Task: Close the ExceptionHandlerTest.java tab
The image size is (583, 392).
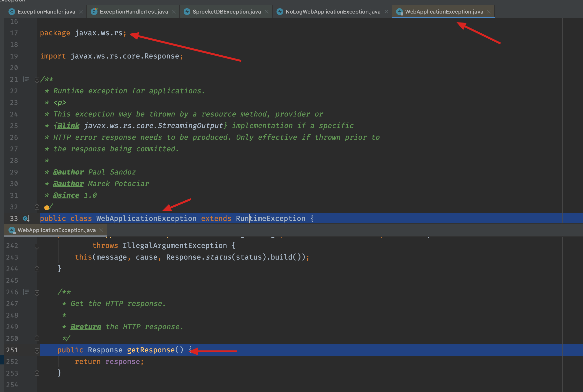Action: click(174, 12)
